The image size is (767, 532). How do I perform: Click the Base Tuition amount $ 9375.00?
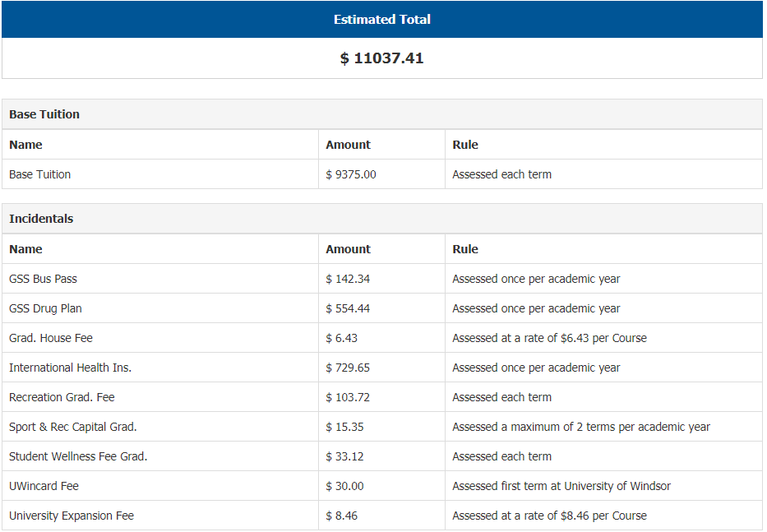pos(351,174)
